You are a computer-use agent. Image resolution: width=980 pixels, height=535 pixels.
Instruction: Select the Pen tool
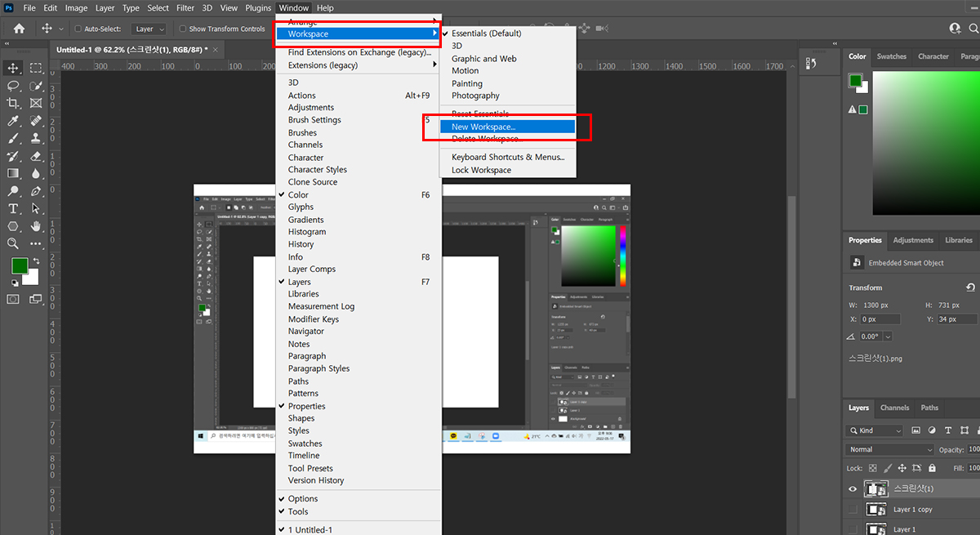point(36,191)
